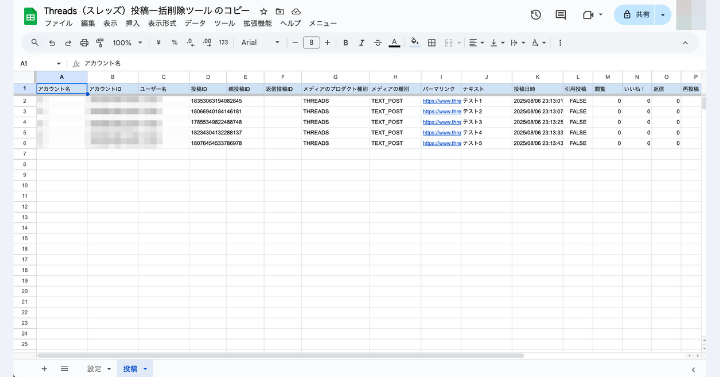Open the 挿入 menu
This screenshot has width=720, height=377.
[133, 23]
